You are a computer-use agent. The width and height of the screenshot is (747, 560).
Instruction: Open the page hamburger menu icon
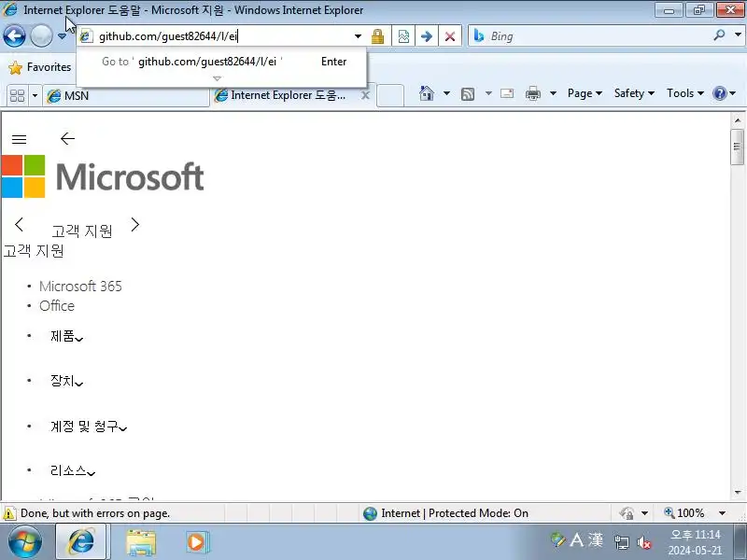19,139
